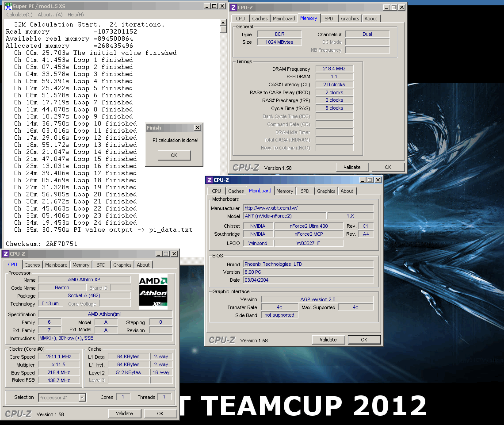504x425 pixels.
Task: Open About tab in Memory window
Action: [370, 19]
